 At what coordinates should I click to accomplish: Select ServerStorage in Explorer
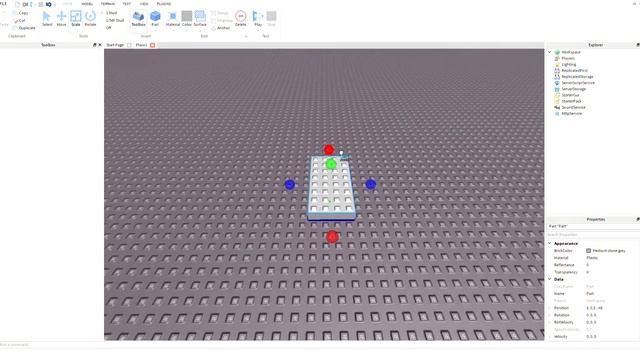573,89
